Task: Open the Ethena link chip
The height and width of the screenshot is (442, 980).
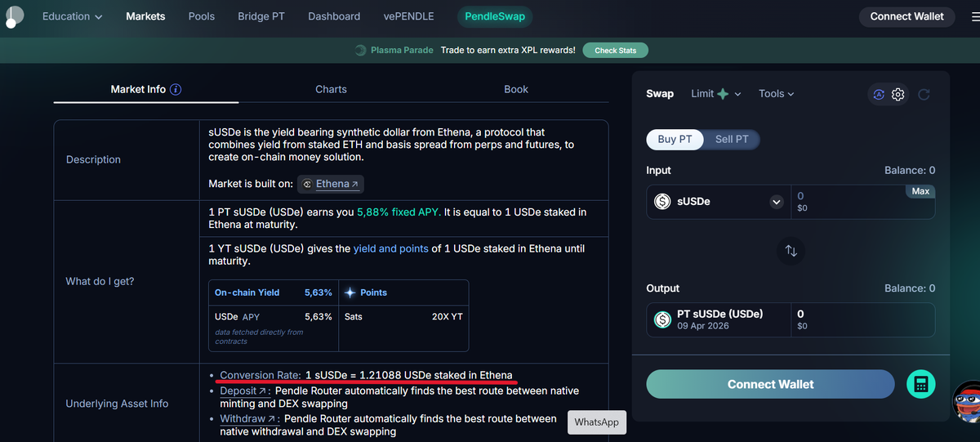Action: click(x=331, y=184)
